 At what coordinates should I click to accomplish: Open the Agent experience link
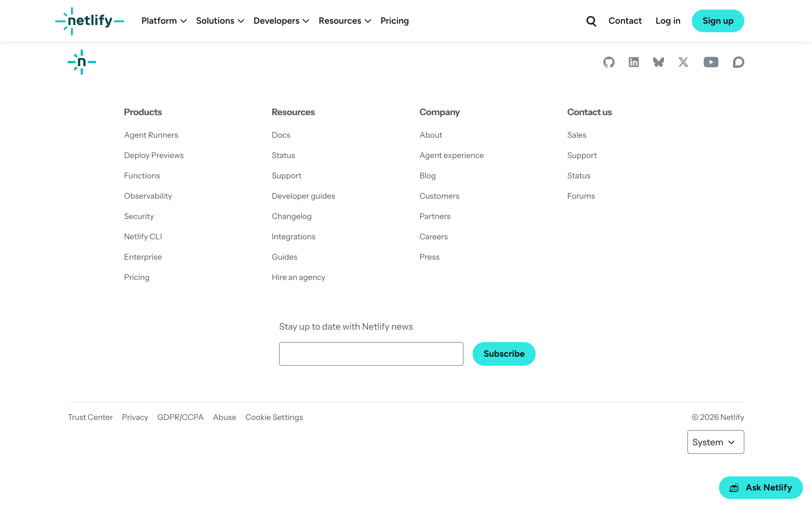coord(451,155)
